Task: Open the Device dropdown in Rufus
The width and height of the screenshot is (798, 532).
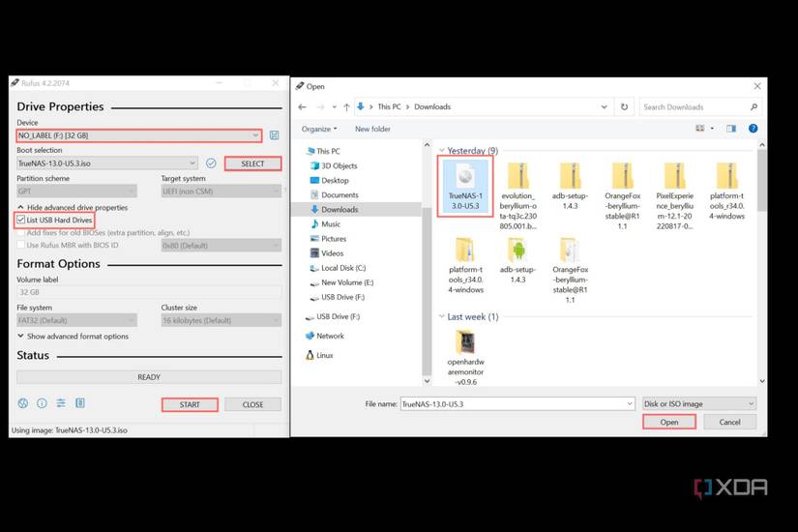Action: [139, 135]
